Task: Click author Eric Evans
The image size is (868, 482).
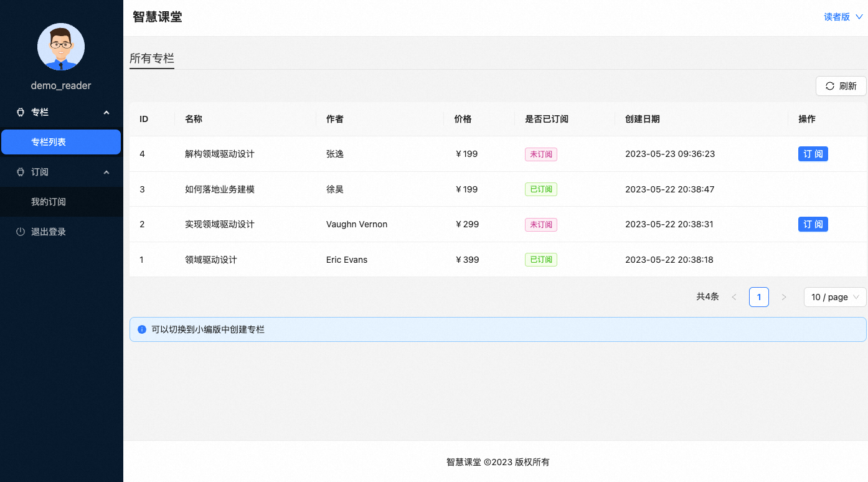Action: coord(347,260)
